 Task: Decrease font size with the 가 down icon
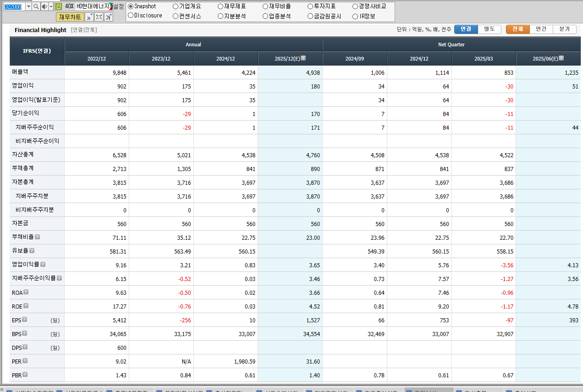coord(89,17)
